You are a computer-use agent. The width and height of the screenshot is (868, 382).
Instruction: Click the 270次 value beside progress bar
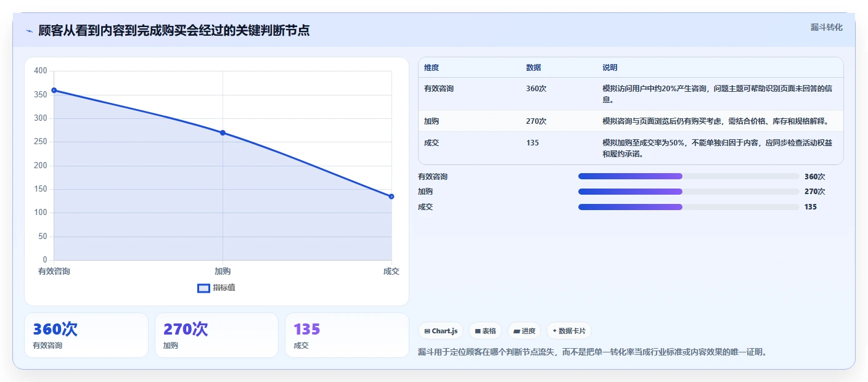pyautogui.click(x=814, y=192)
